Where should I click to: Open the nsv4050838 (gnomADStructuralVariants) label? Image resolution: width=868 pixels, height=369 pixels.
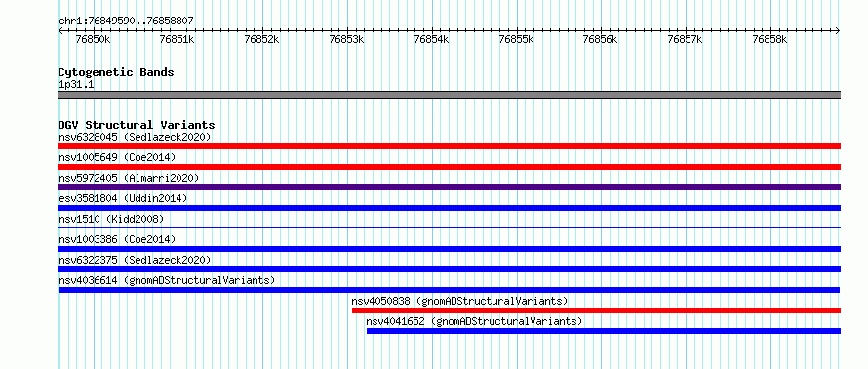(460, 301)
